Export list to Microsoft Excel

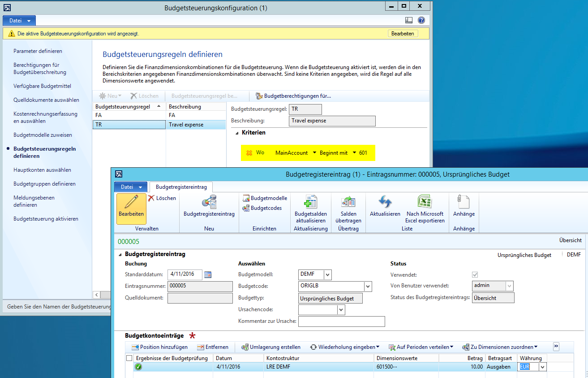(425, 202)
